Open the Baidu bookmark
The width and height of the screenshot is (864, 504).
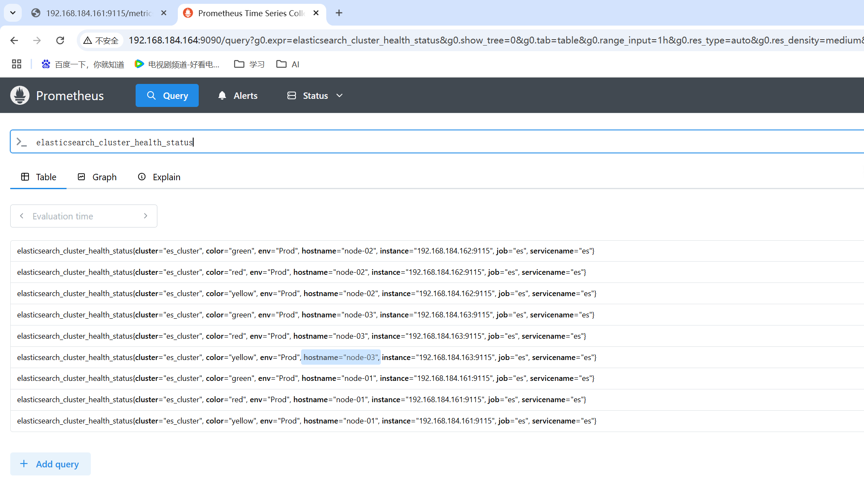(83, 64)
